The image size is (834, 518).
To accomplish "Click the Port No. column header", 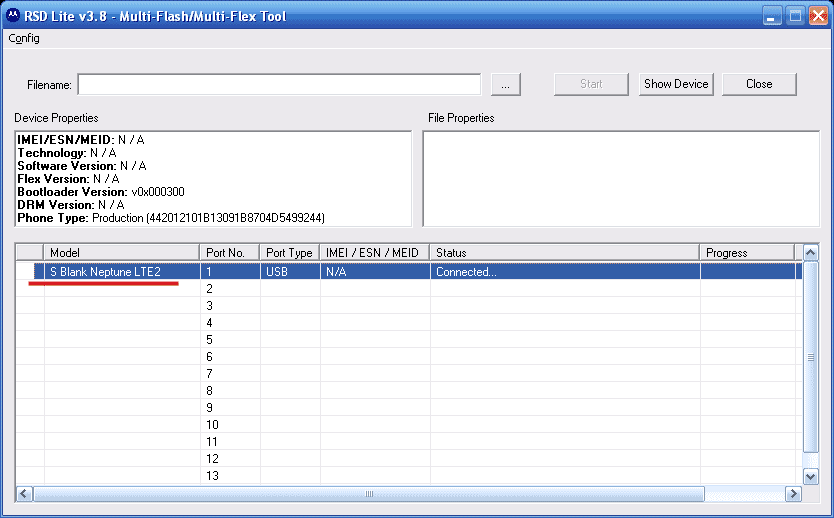I will point(230,253).
